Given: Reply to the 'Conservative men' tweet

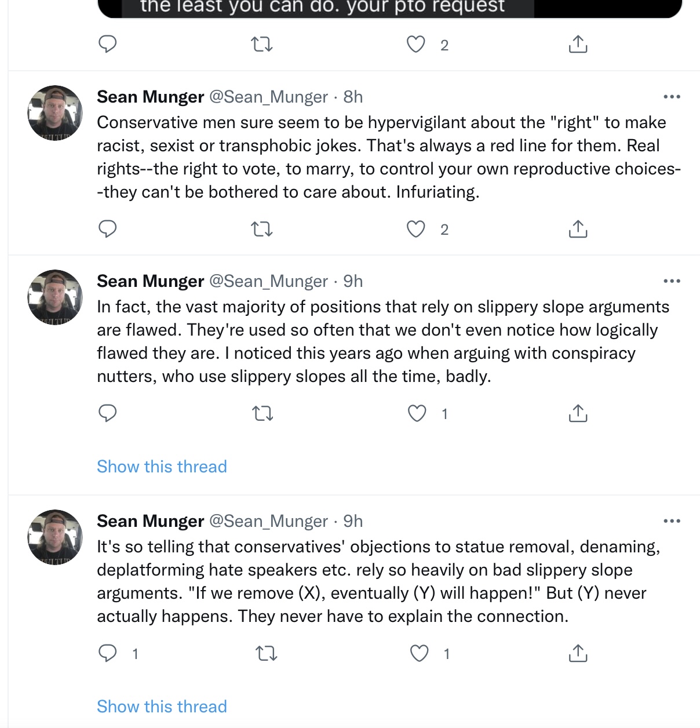Looking at the screenshot, I should pos(108,229).
